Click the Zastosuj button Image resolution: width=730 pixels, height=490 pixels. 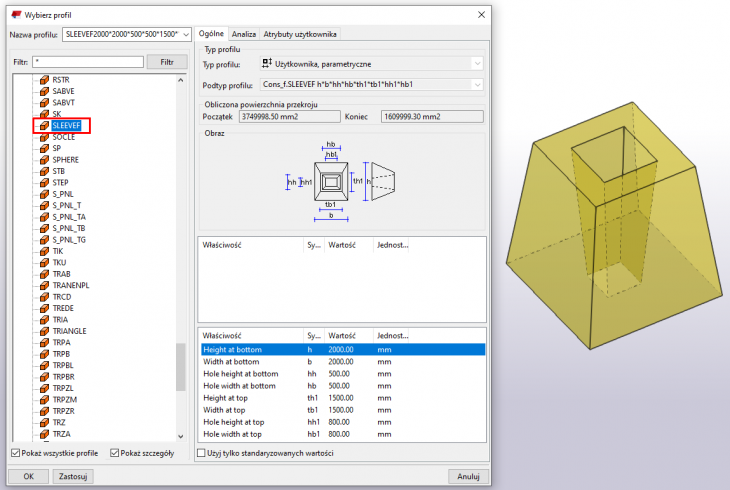coord(74,477)
